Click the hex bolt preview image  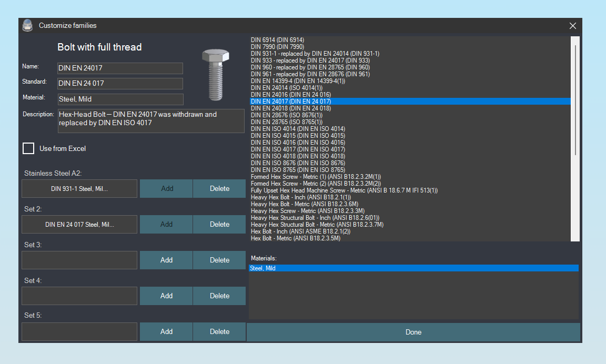pos(215,74)
